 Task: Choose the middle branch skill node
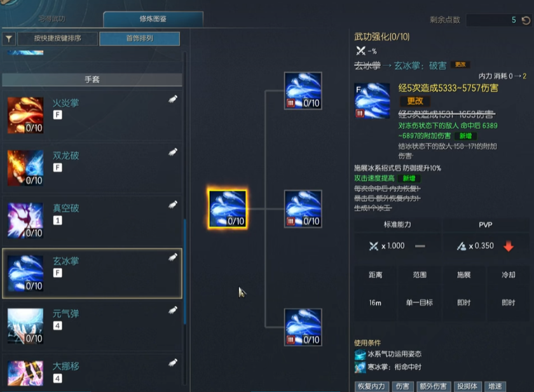pyautogui.click(x=303, y=209)
